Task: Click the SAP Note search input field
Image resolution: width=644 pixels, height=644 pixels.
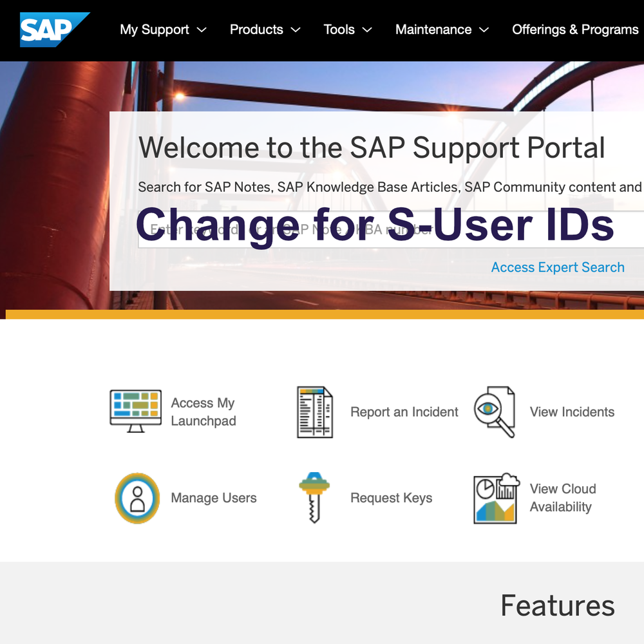Action: coord(391,229)
